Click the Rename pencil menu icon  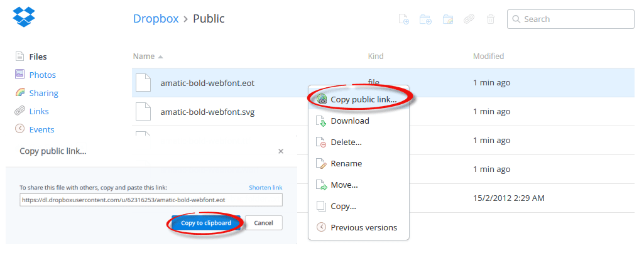tap(321, 164)
